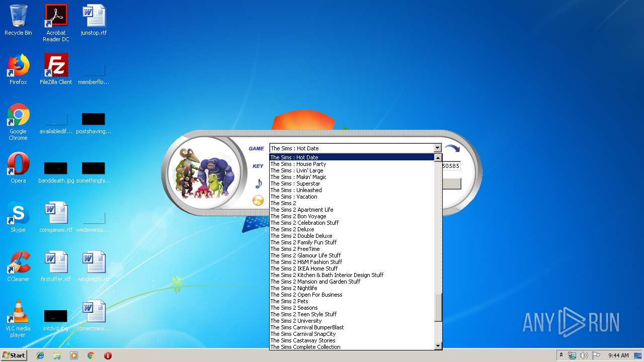This screenshot has width=644, height=362.
Task: Open the intdvd.jpg desktop file
Action: 56,320
